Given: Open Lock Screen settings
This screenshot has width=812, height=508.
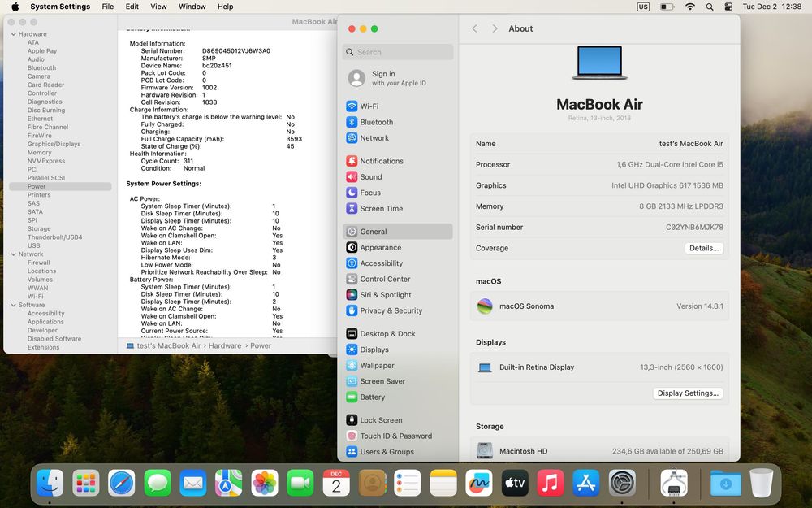Looking at the screenshot, I should (x=397, y=420).
